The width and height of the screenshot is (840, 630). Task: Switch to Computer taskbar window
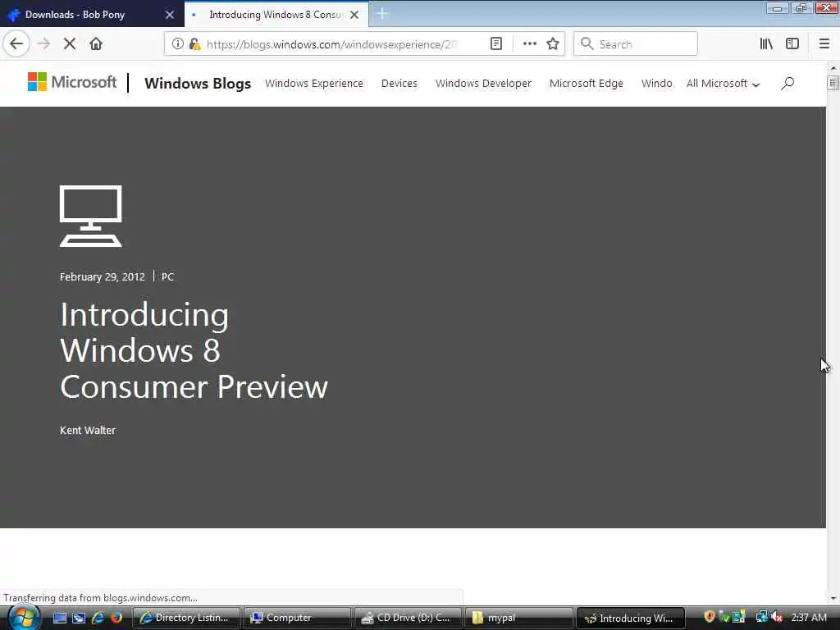point(297,619)
